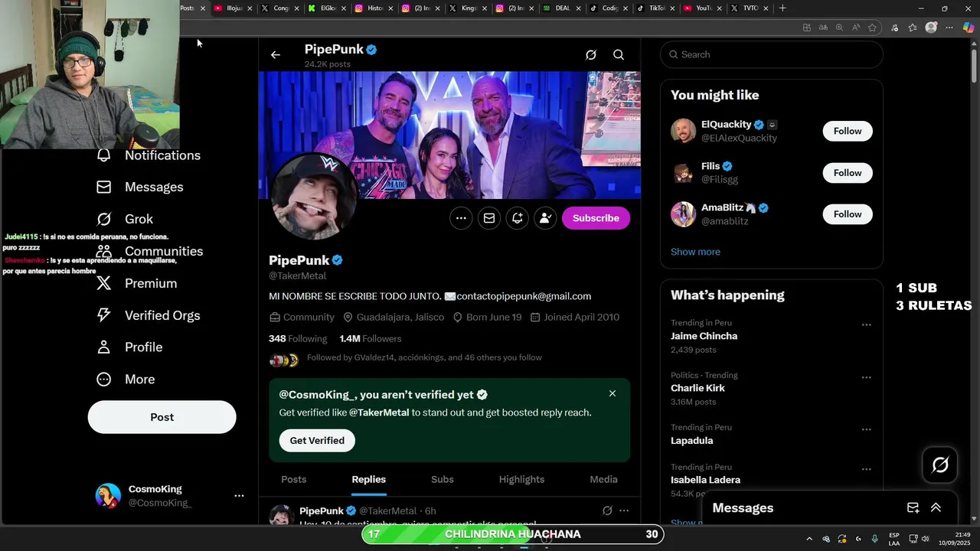980x551 pixels.
Task: Show more suggested accounts
Action: pyautogui.click(x=695, y=252)
